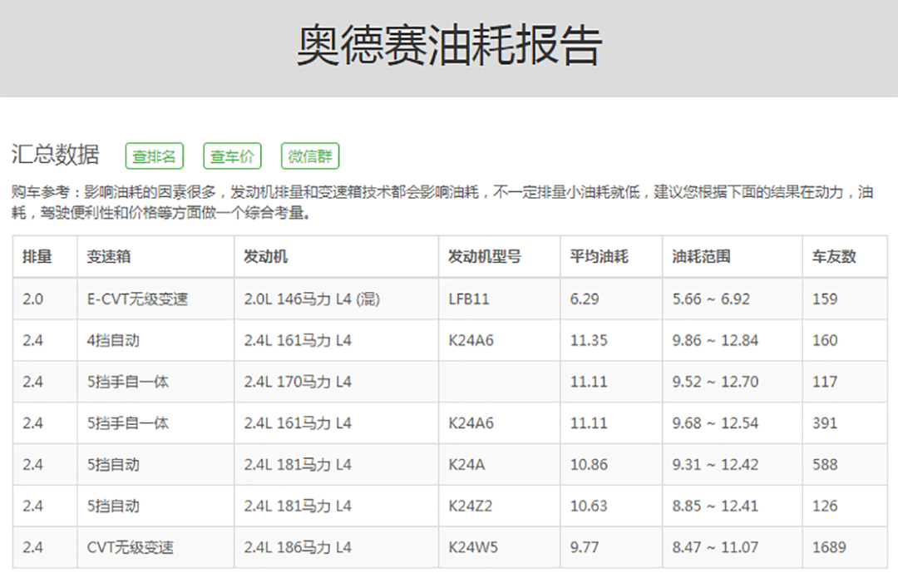
Task: Select the 6.29 average fuel consumption value
Action: tap(585, 299)
